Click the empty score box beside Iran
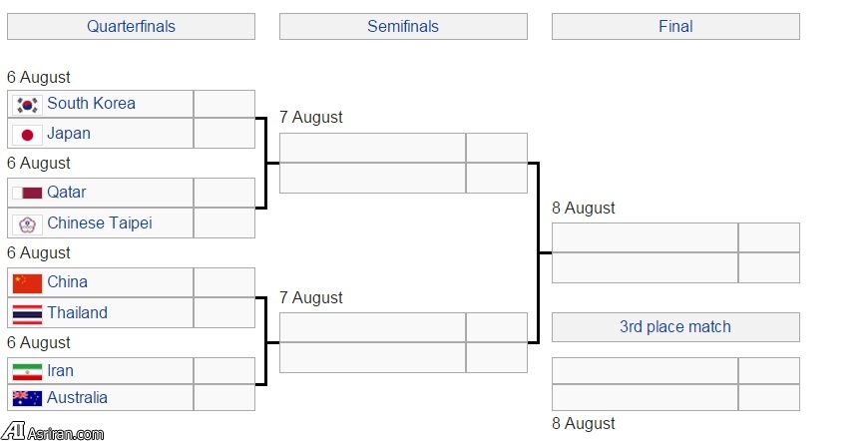The height and width of the screenshot is (441, 868). point(224,371)
